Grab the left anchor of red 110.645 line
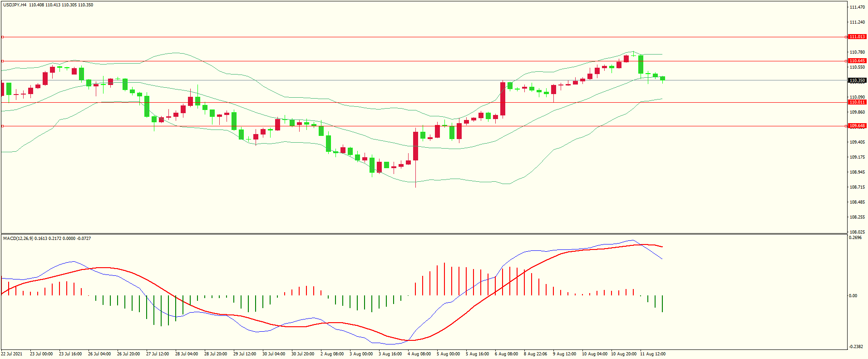Image resolution: width=868 pixels, height=359 pixels. pos(2,61)
